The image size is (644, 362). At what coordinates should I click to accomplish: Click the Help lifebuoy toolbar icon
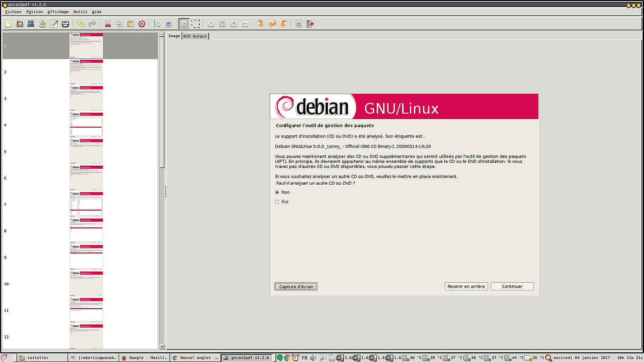(299, 24)
